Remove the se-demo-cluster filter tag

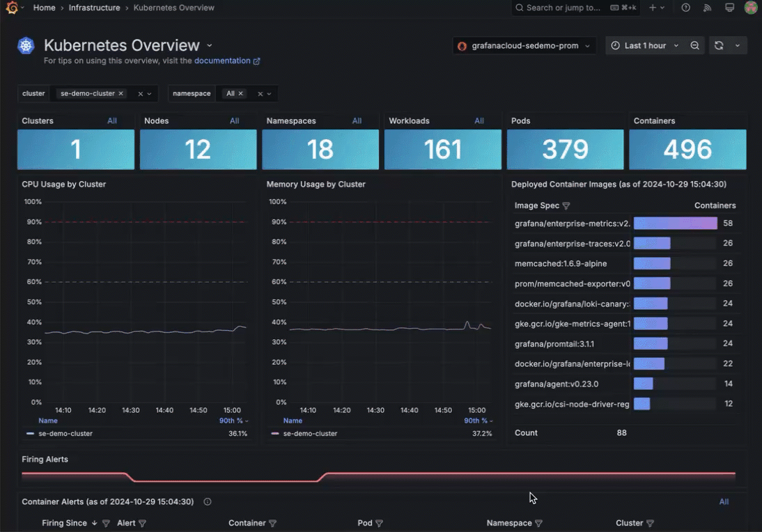[x=121, y=93]
